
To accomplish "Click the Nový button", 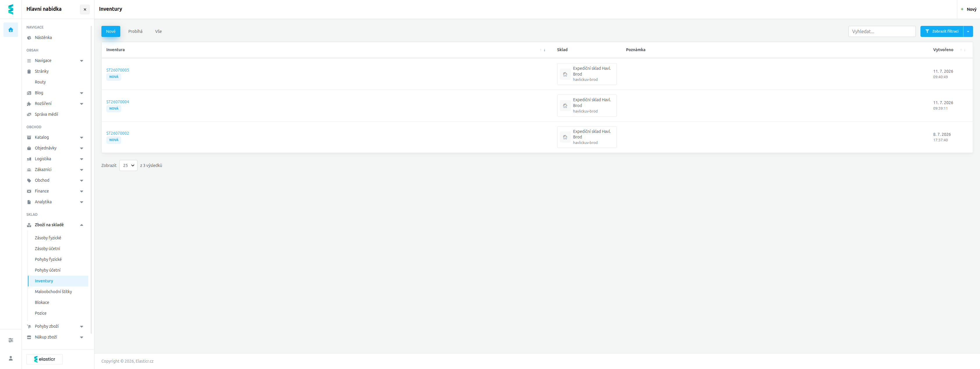I will (x=968, y=10).
